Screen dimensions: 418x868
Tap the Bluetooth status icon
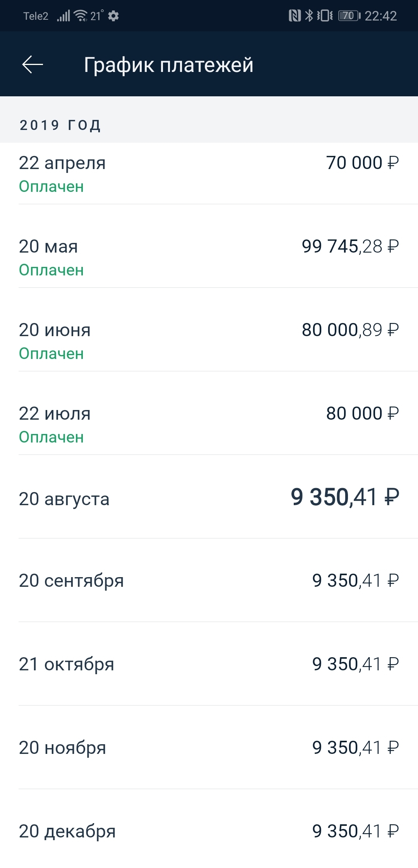309,16
